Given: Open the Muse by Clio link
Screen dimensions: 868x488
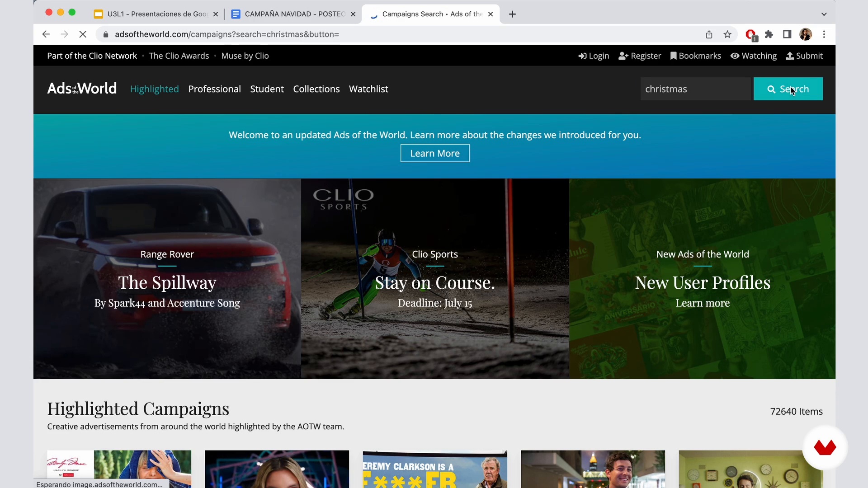Looking at the screenshot, I should [x=245, y=56].
